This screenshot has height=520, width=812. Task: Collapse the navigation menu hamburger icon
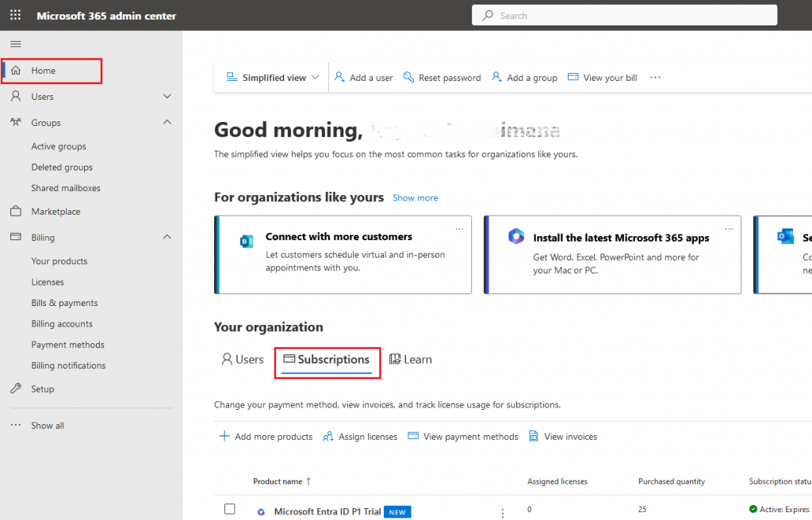click(15, 44)
